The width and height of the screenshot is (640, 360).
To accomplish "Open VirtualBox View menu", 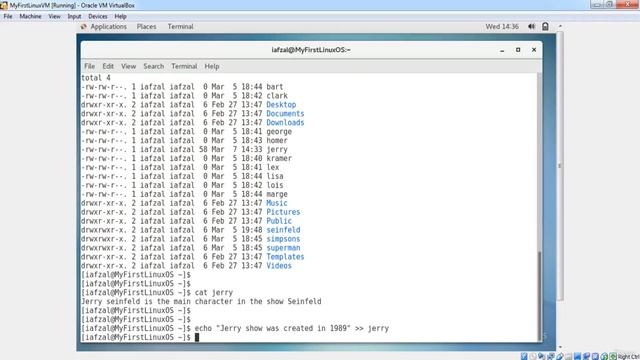I will [54, 16].
